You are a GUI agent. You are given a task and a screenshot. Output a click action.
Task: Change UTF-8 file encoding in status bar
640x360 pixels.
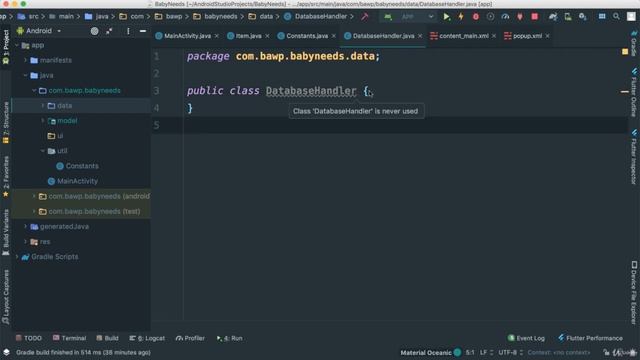(511, 352)
